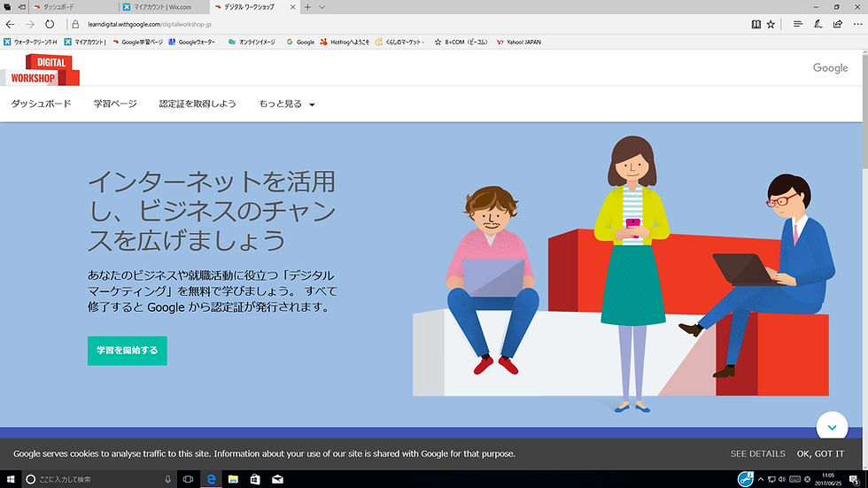Open the 学習ページ menu item
This screenshot has height=488, width=868.
[x=115, y=104]
